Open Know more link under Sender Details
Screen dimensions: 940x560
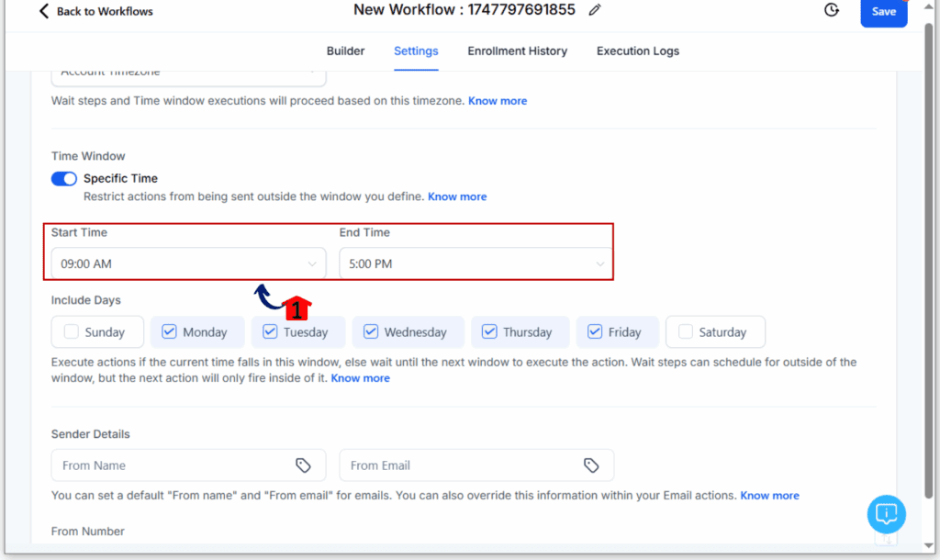tap(770, 496)
